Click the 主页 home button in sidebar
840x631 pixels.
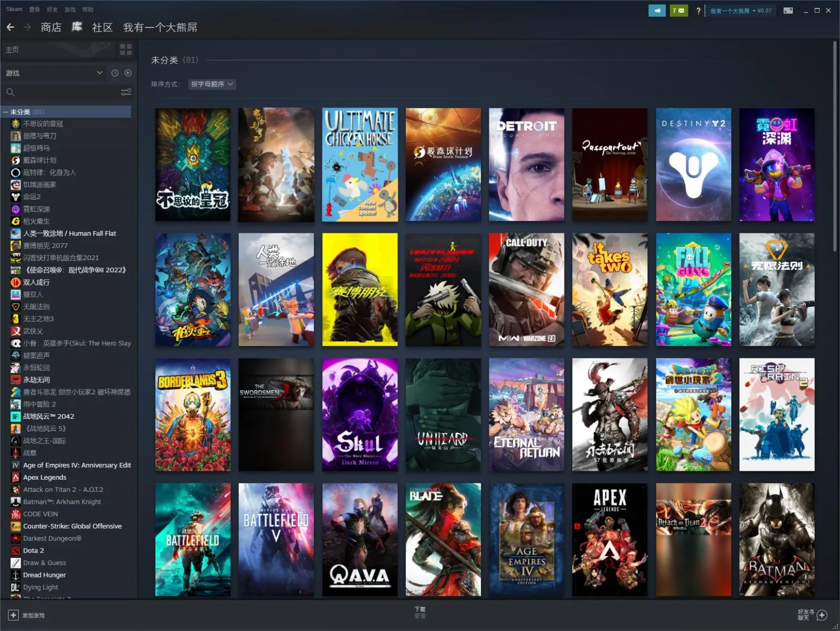(58, 49)
